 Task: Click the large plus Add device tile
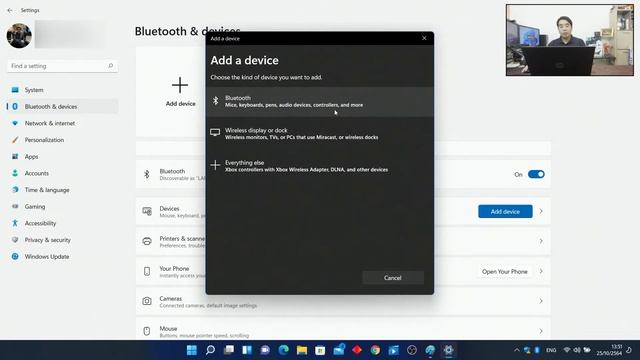point(180,92)
